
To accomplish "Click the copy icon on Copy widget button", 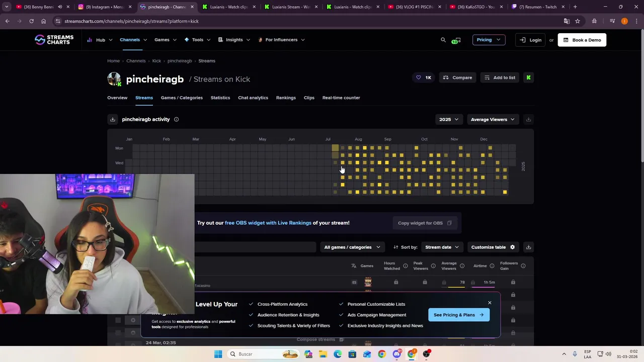I will click(x=449, y=223).
